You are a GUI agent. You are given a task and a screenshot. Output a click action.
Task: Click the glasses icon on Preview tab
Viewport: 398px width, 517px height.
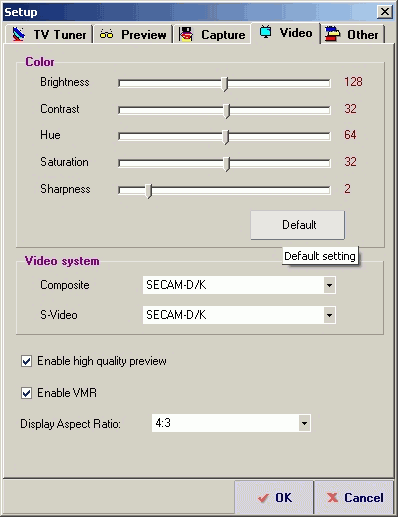tap(106, 34)
